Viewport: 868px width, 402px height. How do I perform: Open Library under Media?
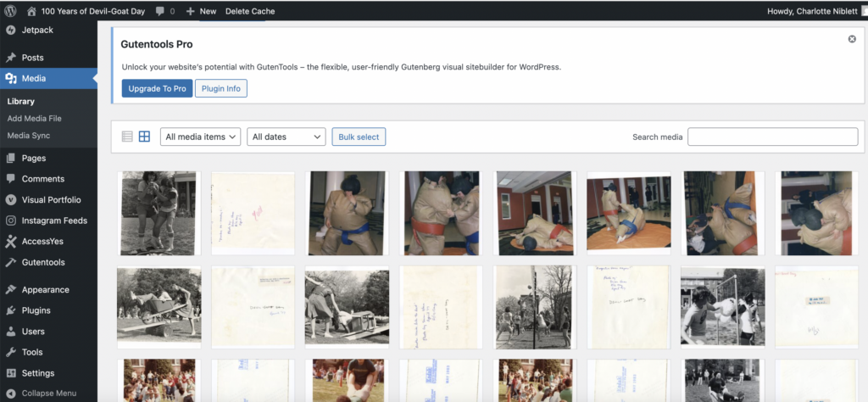tap(21, 101)
